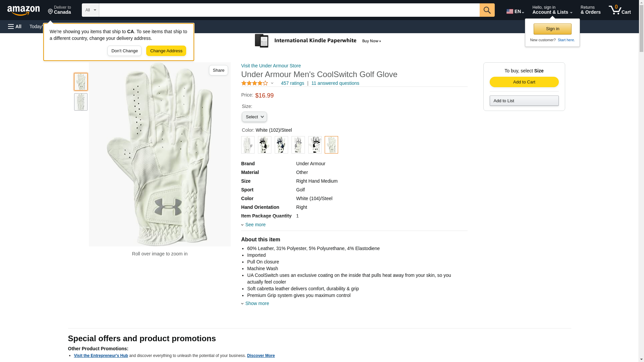Select the second glove thumbnail image
The image size is (644, 362).
(81, 102)
